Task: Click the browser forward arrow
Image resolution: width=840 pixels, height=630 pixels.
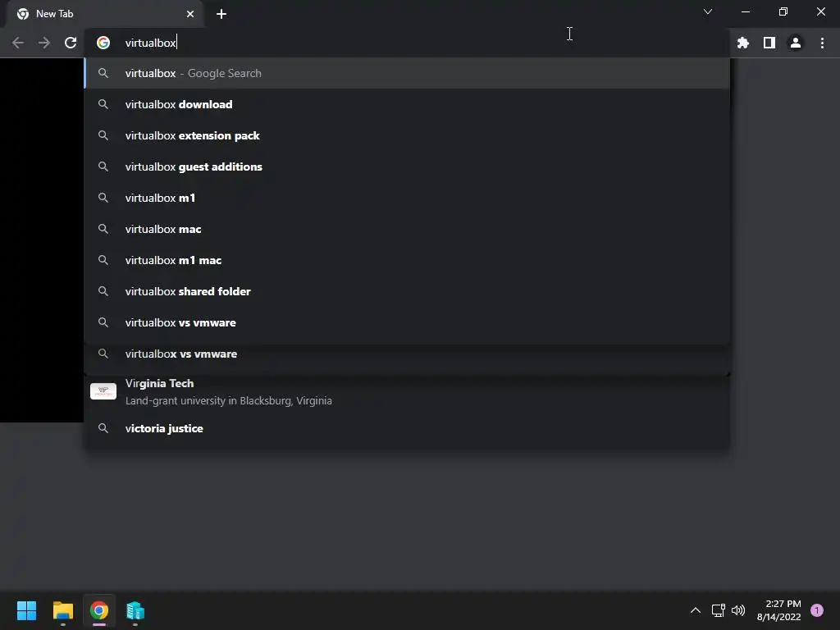Action: (x=44, y=43)
